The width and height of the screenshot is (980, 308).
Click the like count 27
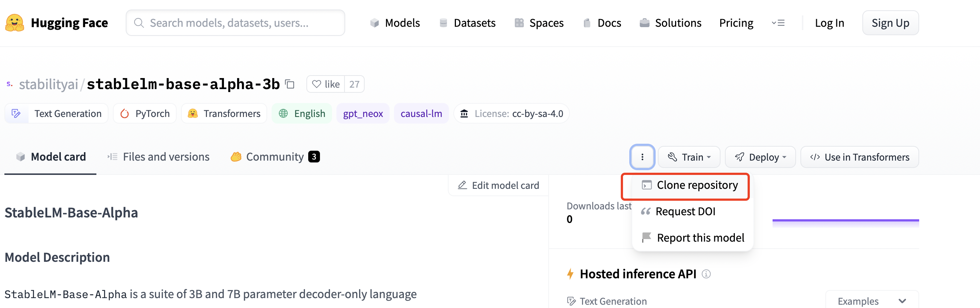pyautogui.click(x=354, y=84)
